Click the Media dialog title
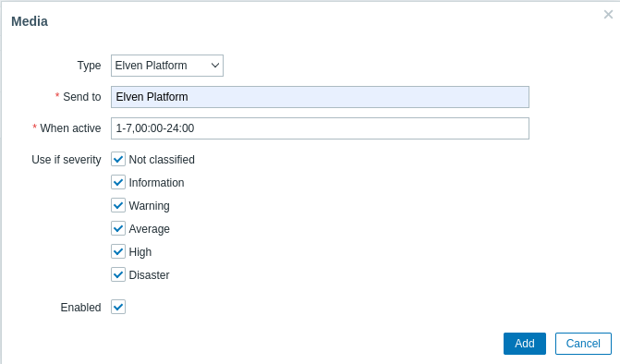The image size is (620, 364). point(30,21)
